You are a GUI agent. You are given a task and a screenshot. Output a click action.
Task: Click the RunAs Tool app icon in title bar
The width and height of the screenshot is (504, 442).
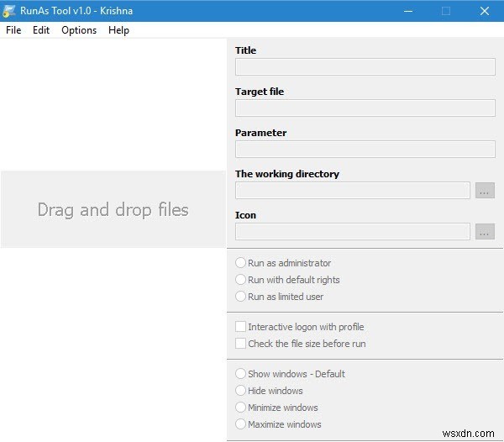pos(8,11)
